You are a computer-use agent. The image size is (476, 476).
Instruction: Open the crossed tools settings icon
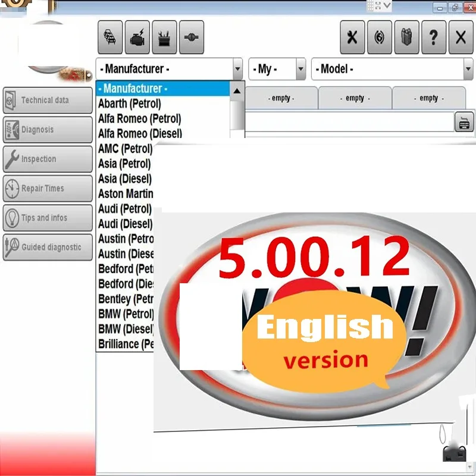coord(352,37)
